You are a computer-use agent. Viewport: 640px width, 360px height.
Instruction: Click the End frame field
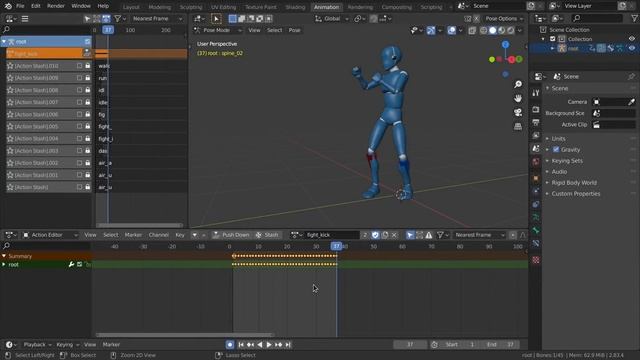pos(501,344)
